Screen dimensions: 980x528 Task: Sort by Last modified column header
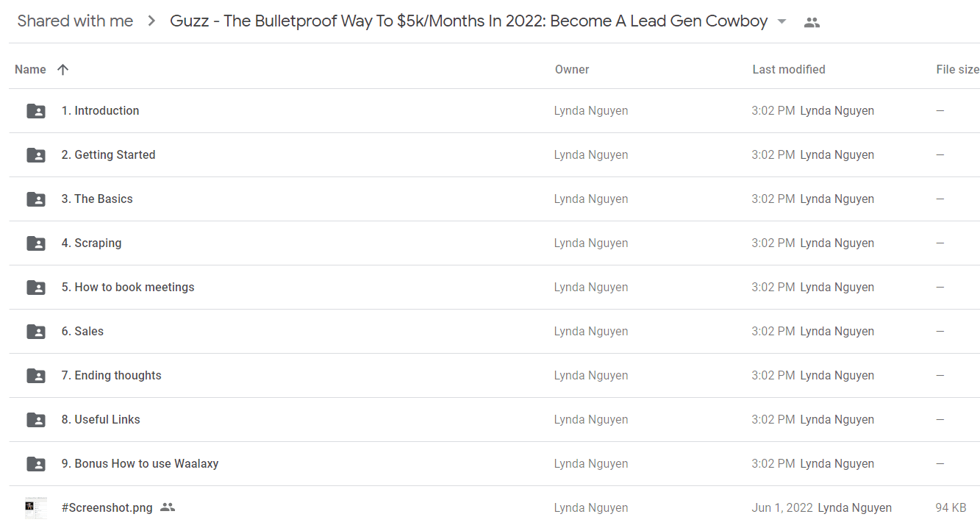[789, 69]
